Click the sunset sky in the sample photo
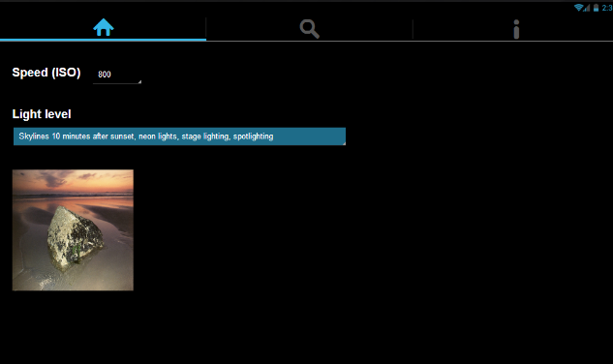The image size is (613, 364). point(73,181)
